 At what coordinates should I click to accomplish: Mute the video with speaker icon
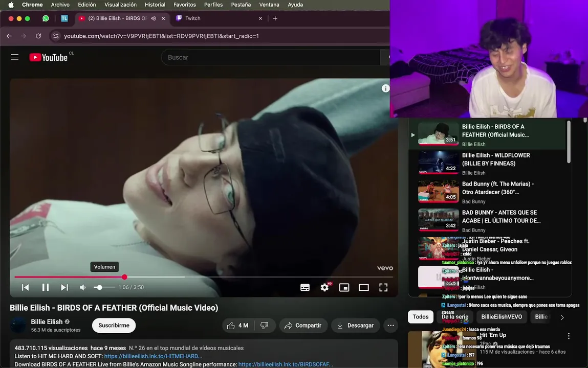pos(83,287)
